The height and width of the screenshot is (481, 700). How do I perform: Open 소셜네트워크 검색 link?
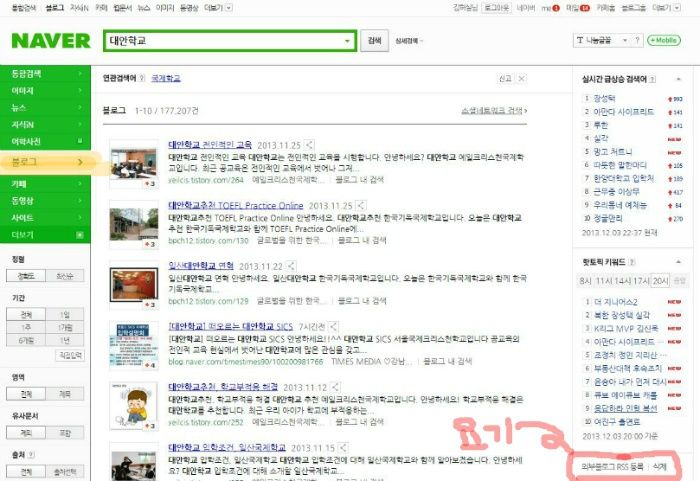click(494, 110)
